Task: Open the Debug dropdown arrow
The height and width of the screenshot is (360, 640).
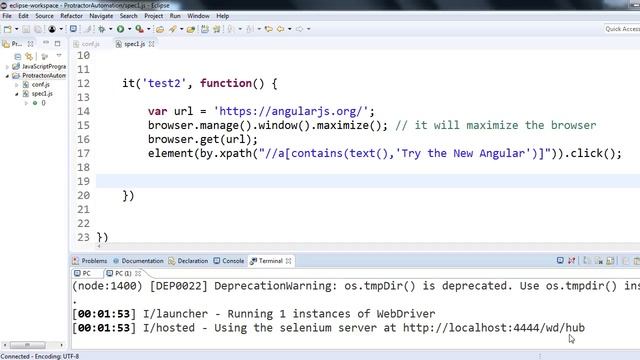Action: [x=111, y=29]
